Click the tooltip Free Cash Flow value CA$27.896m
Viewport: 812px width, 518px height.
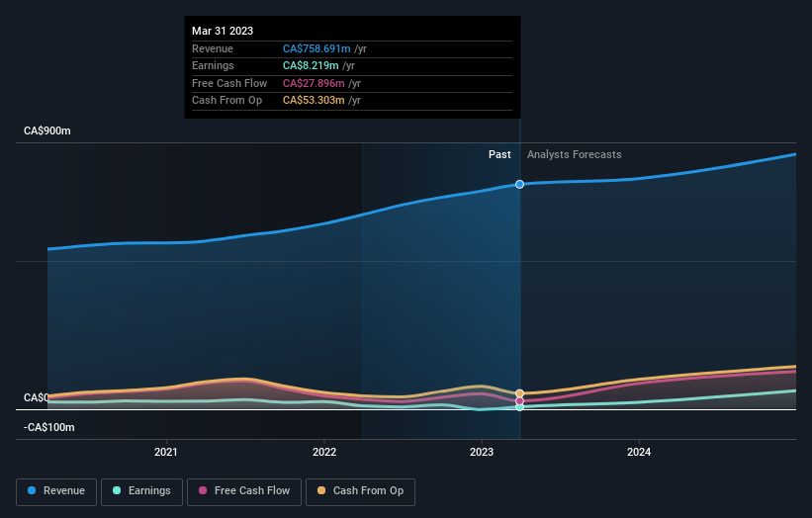(x=314, y=83)
